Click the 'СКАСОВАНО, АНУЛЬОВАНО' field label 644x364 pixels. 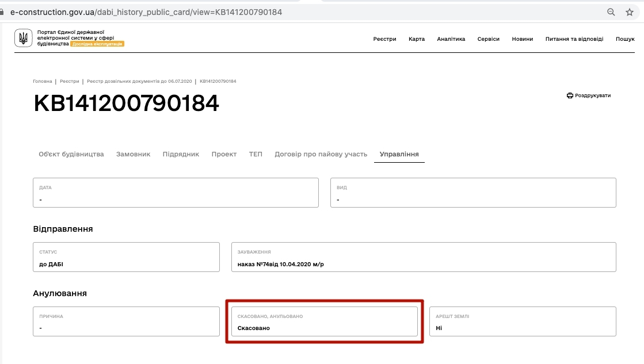tap(270, 316)
